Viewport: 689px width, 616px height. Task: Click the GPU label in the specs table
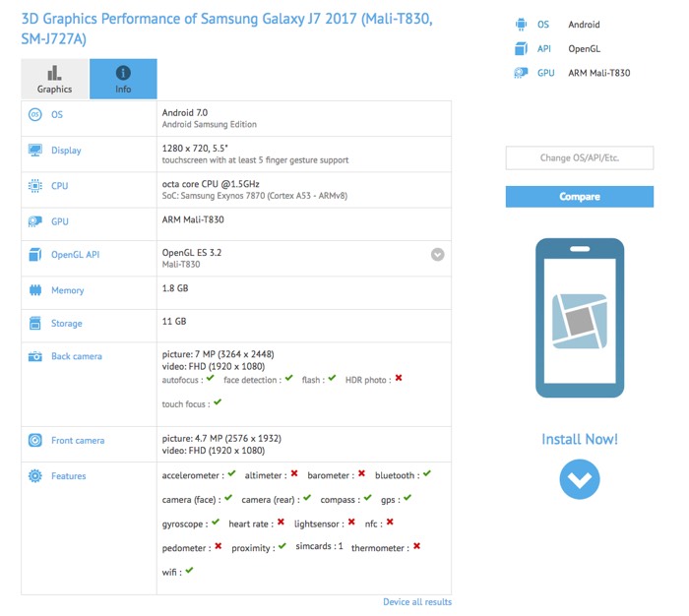coord(60,221)
